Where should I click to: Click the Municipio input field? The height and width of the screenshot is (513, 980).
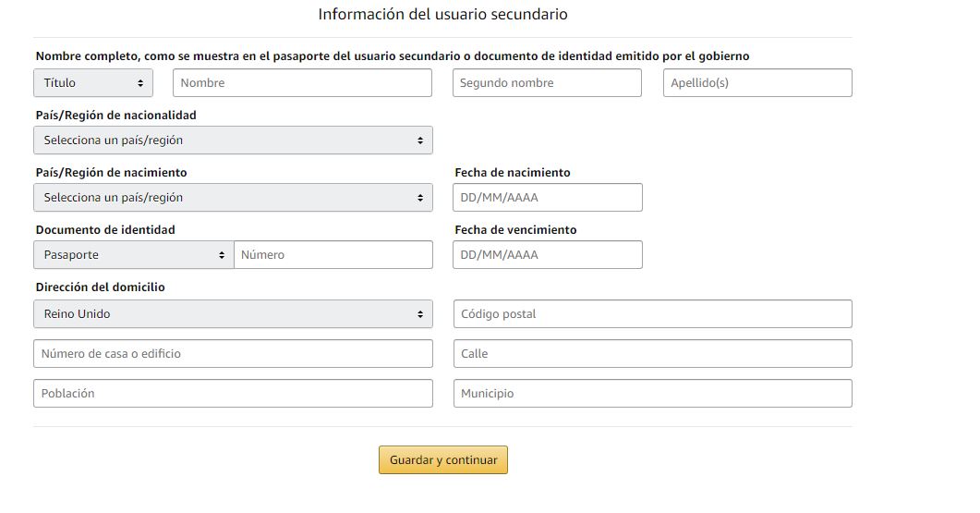pyautogui.click(x=652, y=394)
